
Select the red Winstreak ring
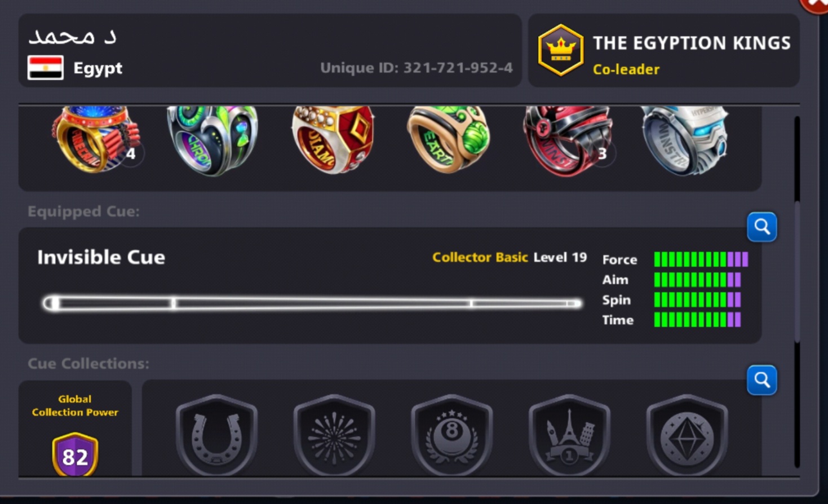click(x=568, y=140)
